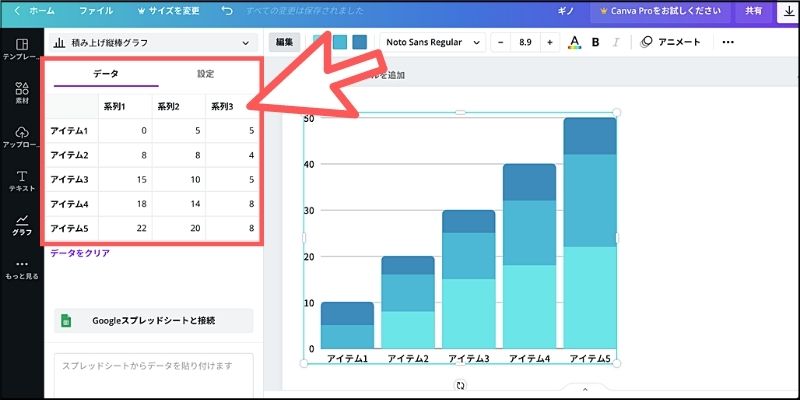Open the Templates sidebar panel
This screenshot has width=800, height=400.
(x=22, y=48)
